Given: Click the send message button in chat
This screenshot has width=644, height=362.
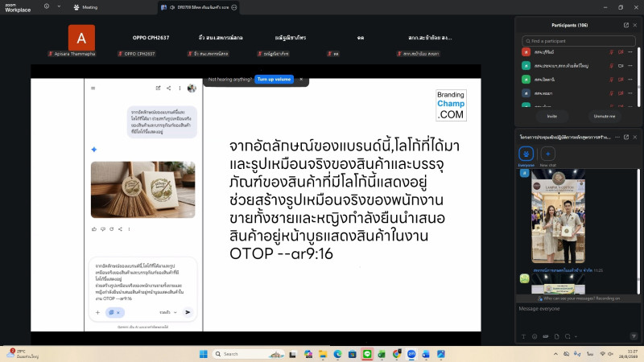Looking at the screenshot, I should click(x=634, y=336).
